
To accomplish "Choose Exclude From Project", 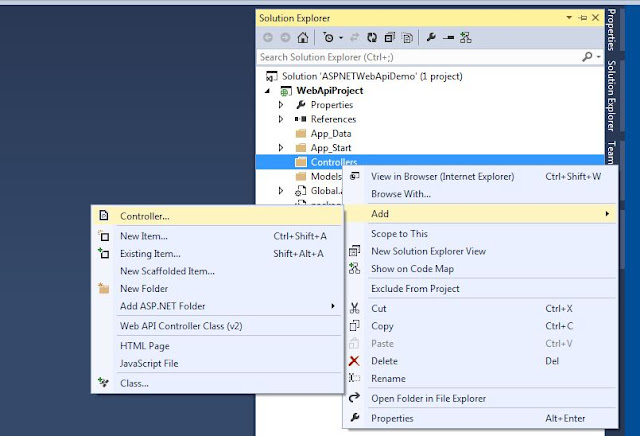I will click(415, 289).
